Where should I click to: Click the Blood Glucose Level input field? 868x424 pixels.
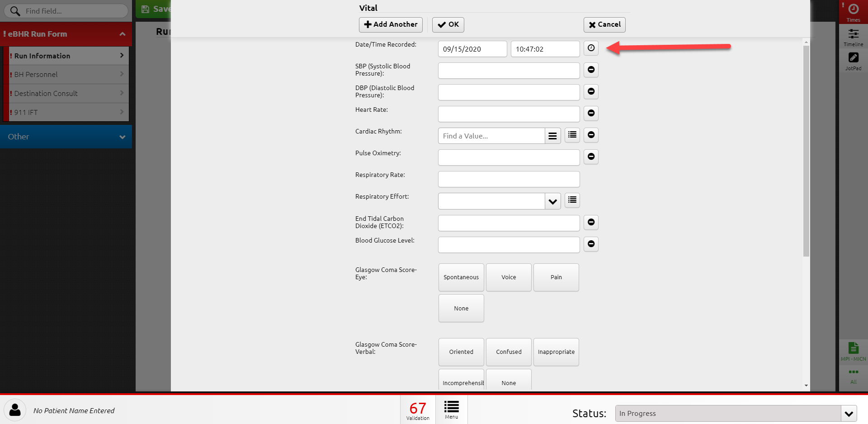pyautogui.click(x=509, y=245)
